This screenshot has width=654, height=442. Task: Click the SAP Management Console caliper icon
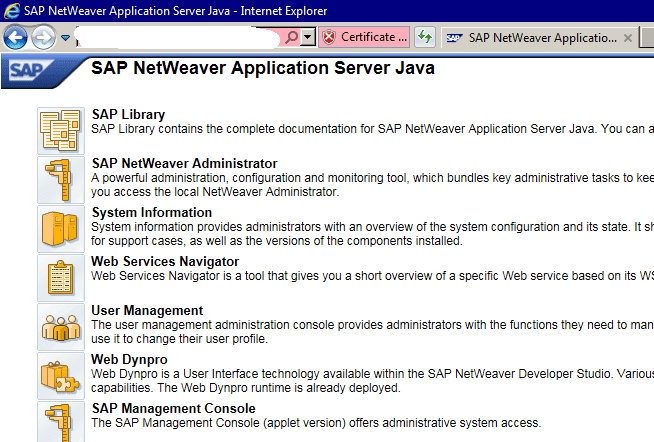click(x=61, y=422)
